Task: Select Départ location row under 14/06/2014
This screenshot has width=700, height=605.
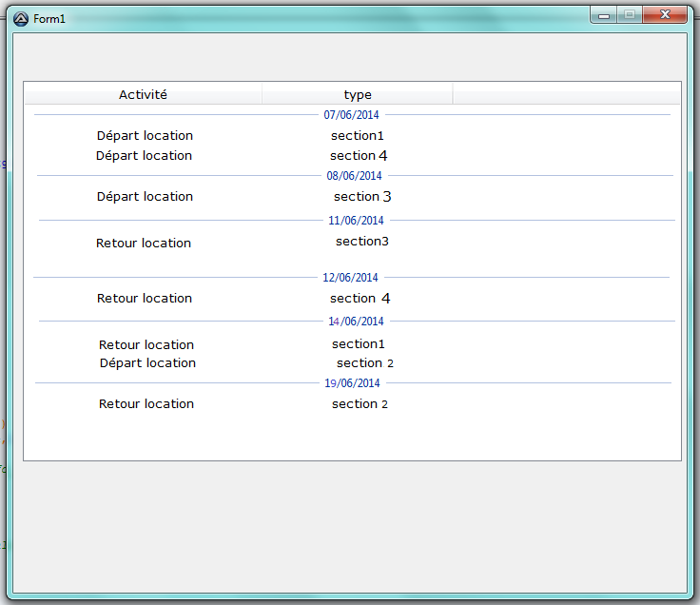Action: pyautogui.click(x=147, y=363)
